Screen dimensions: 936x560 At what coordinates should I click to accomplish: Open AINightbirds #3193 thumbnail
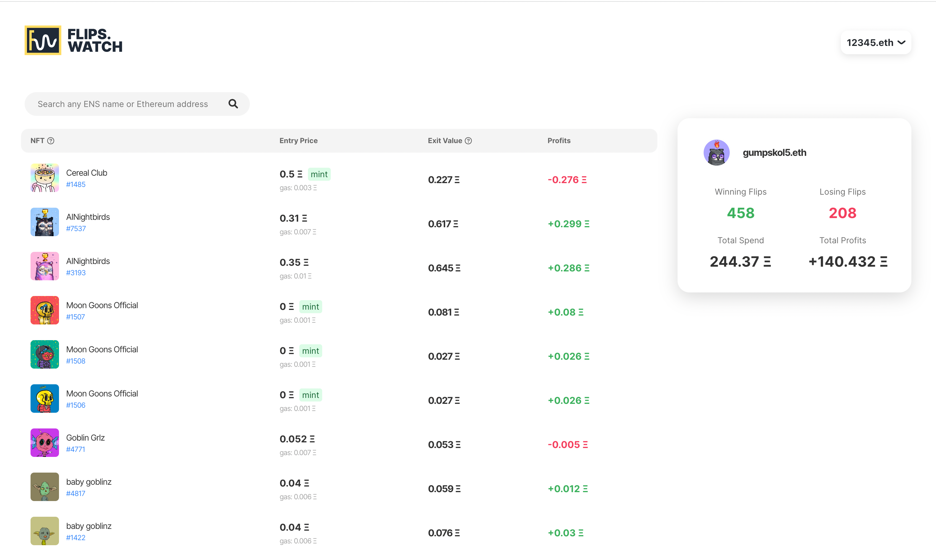pyautogui.click(x=44, y=266)
